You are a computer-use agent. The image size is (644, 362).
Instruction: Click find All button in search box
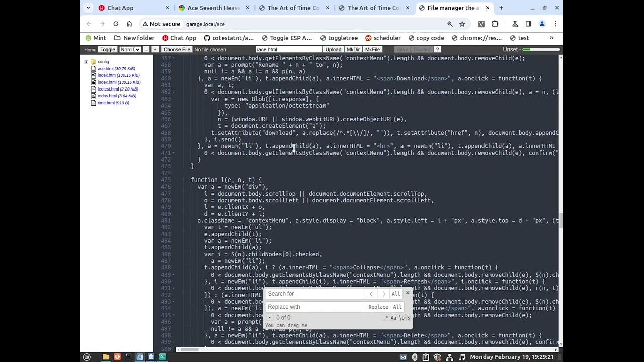click(396, 294)
